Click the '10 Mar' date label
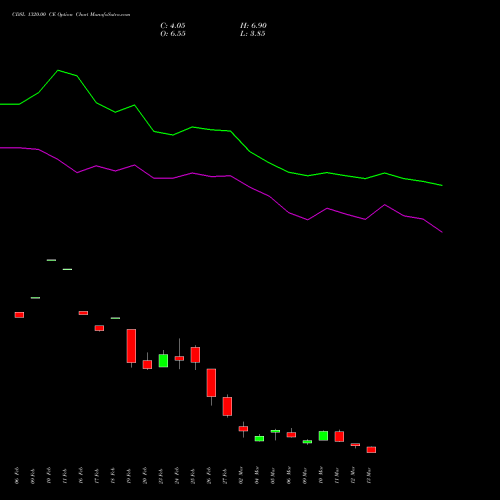The image size is (500, 500). pos(321,476)
